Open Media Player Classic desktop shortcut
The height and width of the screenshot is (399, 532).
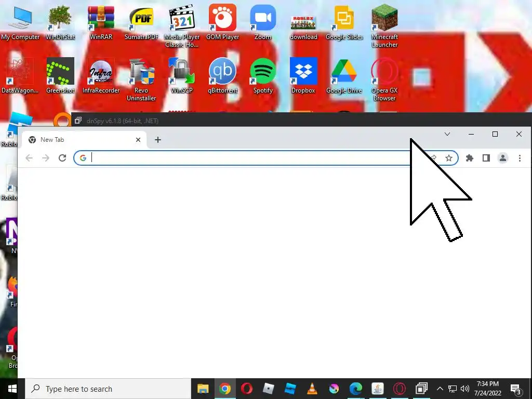(182, 26)
